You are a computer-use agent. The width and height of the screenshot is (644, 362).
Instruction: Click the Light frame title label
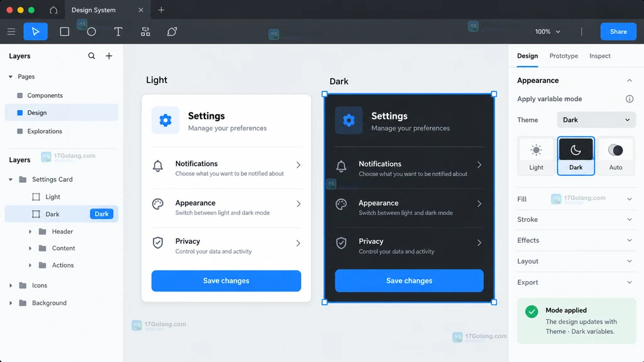pos(157,80)
